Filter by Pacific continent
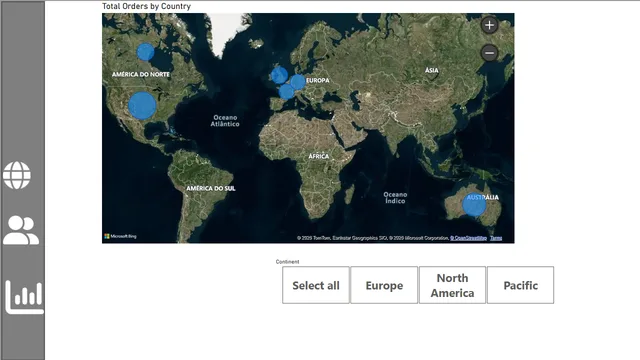This screenshot has width=640, height=360. point(520,285)
